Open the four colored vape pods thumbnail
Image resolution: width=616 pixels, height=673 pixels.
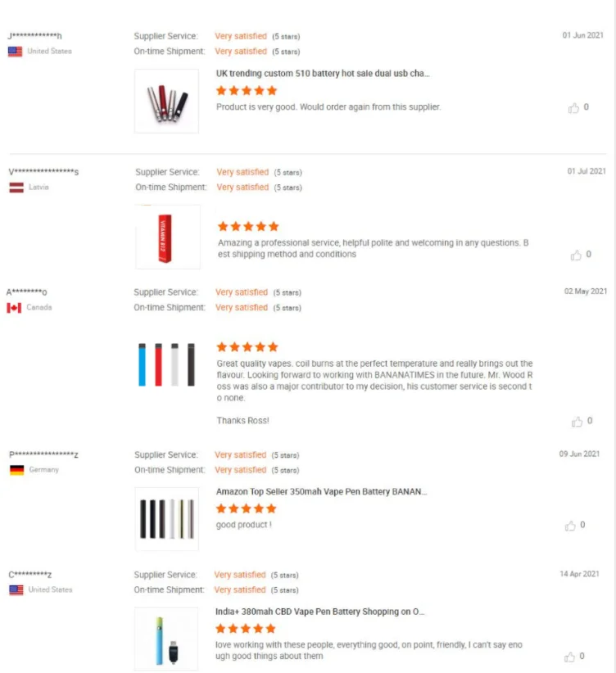click(167, 364)
